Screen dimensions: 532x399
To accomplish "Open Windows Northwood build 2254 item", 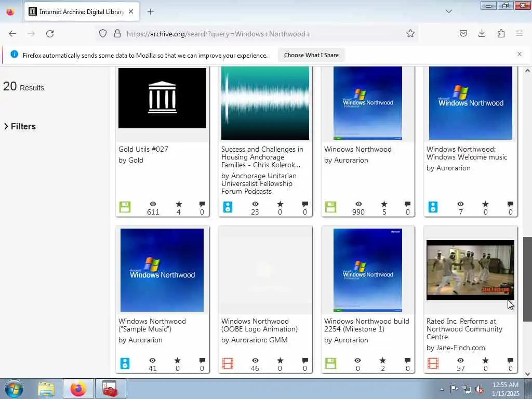I will tap(366, 325).
